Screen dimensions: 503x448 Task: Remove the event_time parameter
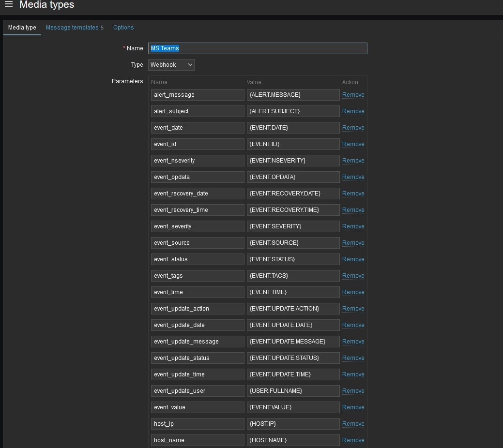click(x=353, y=293)
